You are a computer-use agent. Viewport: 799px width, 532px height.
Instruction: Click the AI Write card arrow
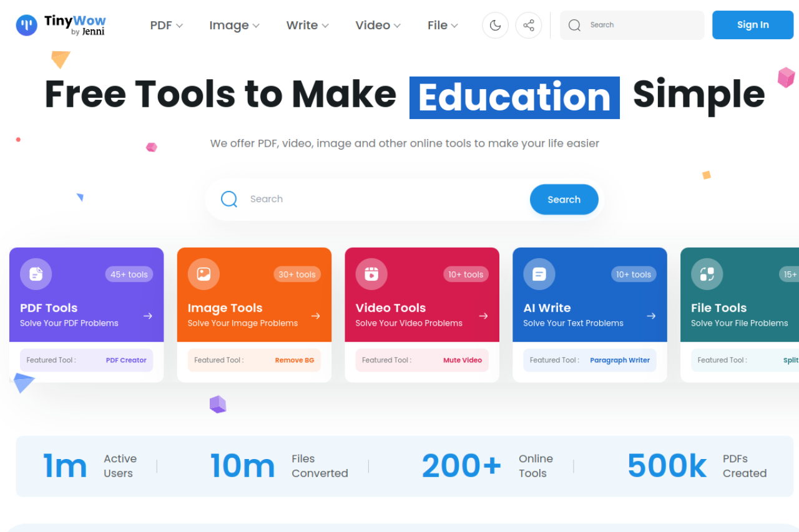[651, 316]
